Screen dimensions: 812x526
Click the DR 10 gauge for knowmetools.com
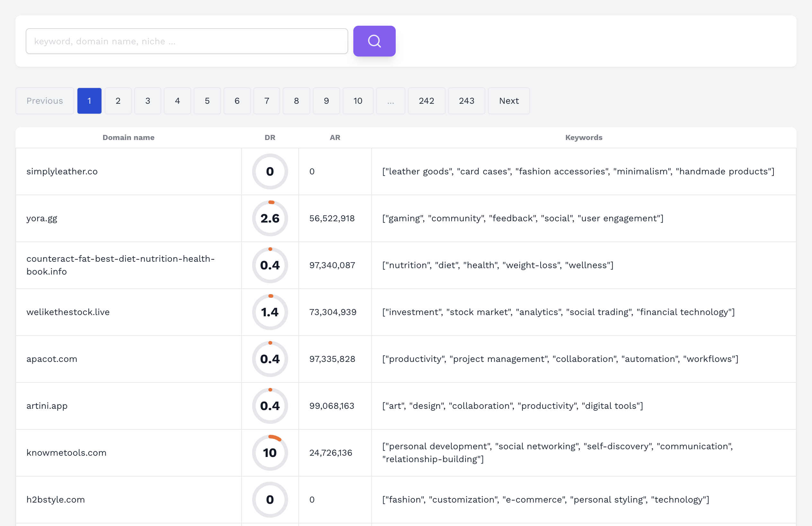pyautogui.click(x=270, y=453)
